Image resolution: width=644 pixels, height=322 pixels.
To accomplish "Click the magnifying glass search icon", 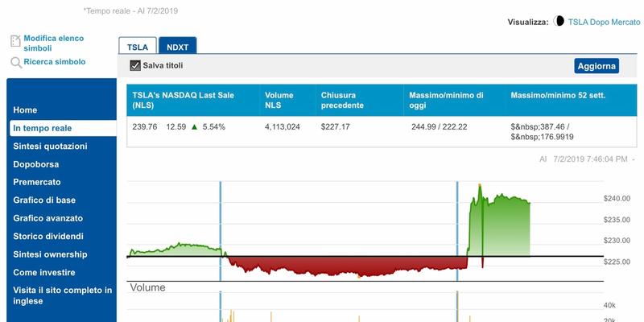I will tap(16, 63).
